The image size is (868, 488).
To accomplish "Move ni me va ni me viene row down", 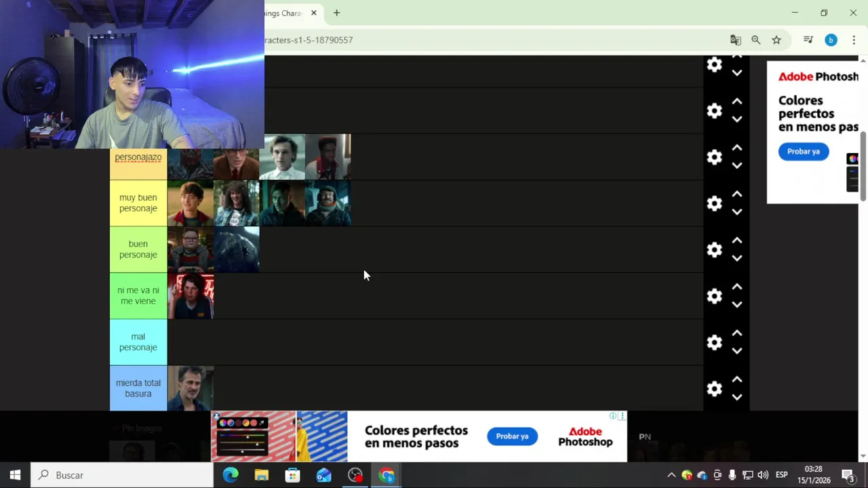I will 737,304.
